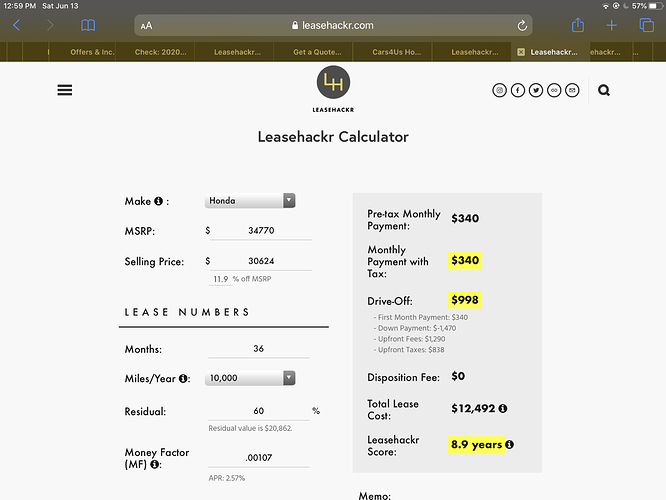Viewport: 666px width, 500px height.
Task: Click the Leasehackr LH logo
Action: (x=333, y=89)
